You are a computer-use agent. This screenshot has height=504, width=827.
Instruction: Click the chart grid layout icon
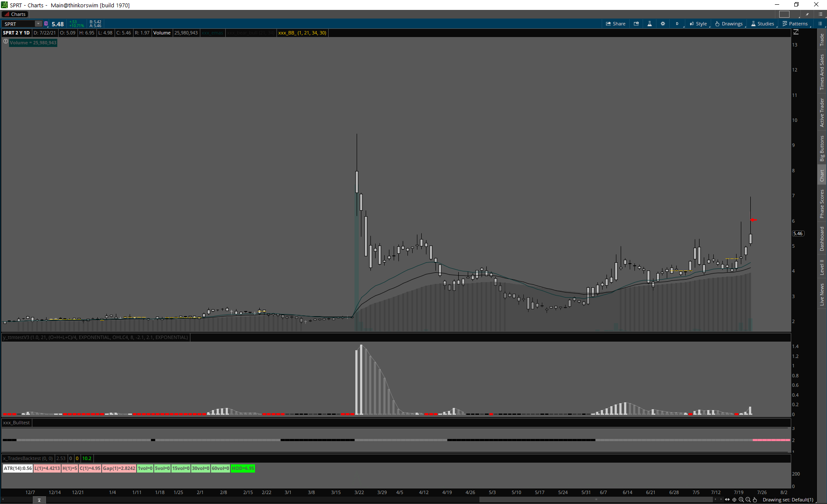tap(784, 14)
